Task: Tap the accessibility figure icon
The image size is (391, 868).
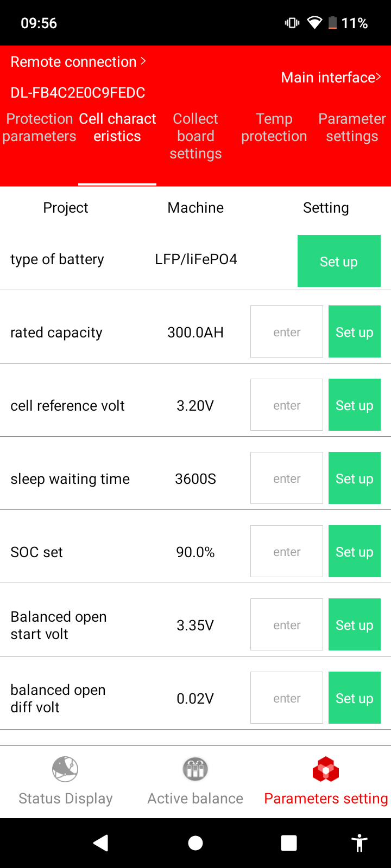Action: pos(359,843)
